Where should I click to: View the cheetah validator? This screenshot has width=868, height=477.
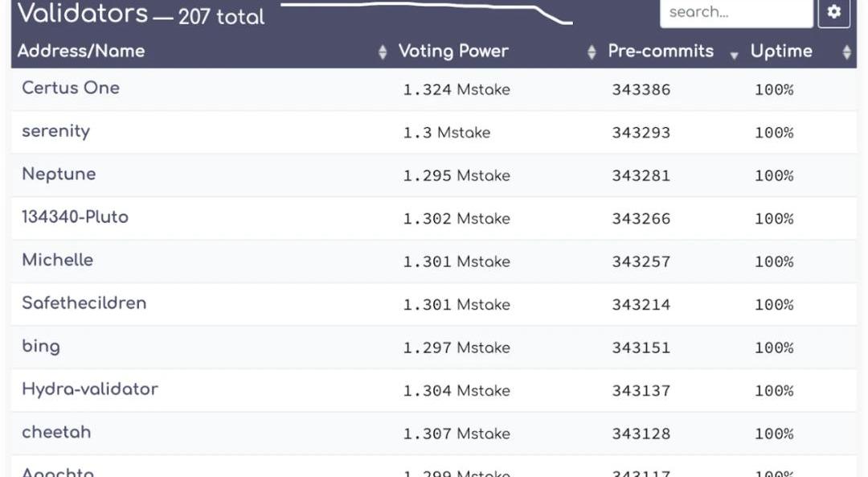click(56, 432)
